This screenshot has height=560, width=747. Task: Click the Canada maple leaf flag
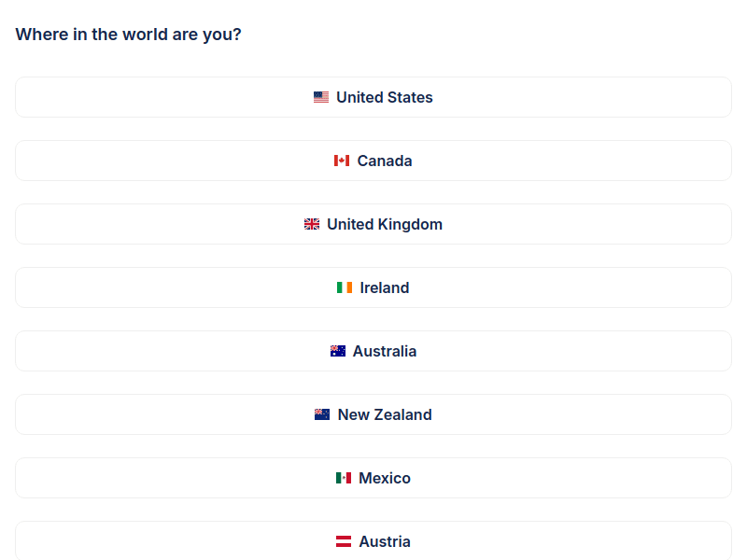(x=342, y=161)
